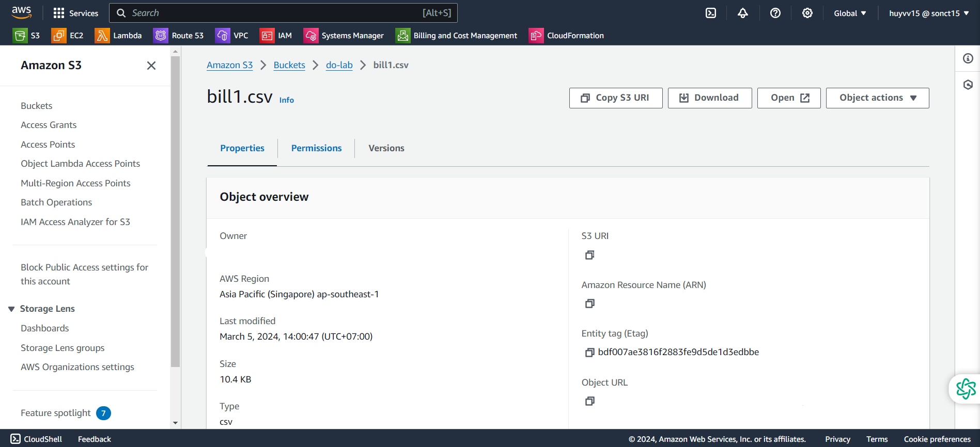Open Multi-Region Access Points
This screenshot has height=447, width=980.
(x=75, y=183)
